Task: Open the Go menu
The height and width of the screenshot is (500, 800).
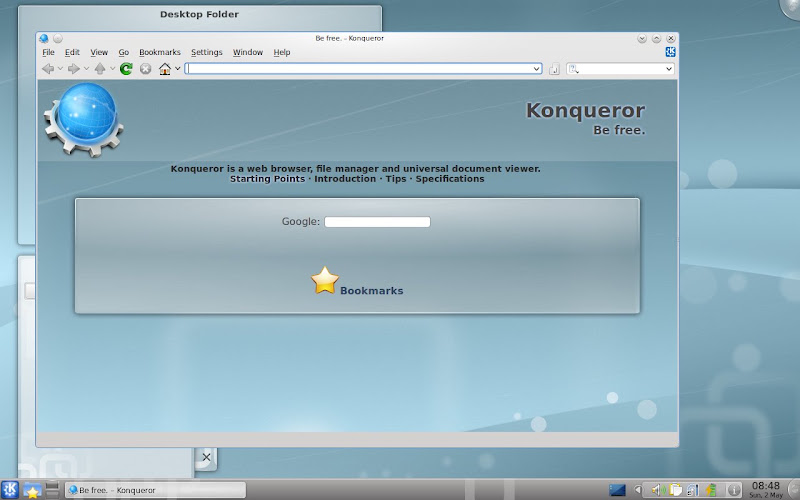Action: point(123,52)
